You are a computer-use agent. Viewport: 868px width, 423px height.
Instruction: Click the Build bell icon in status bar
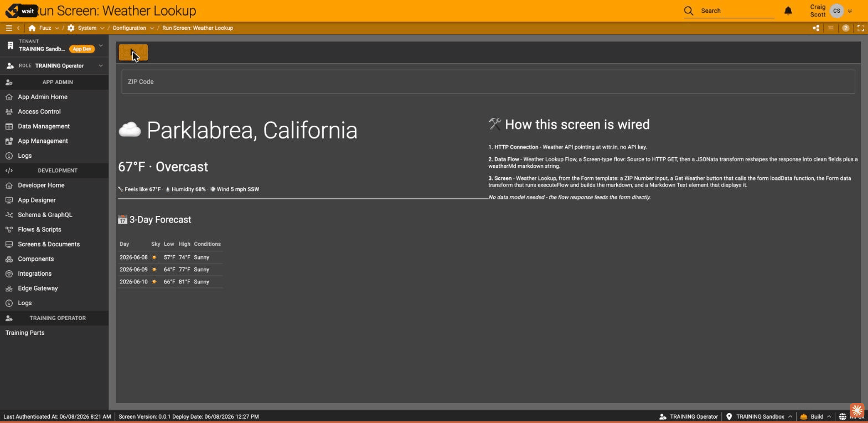803,416
